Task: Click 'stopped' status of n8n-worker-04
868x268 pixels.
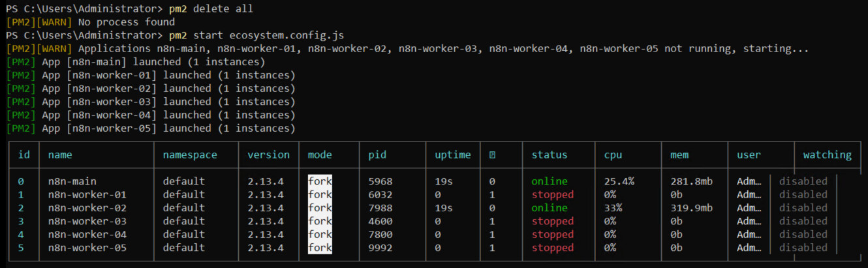Action: tap(553, 235)
